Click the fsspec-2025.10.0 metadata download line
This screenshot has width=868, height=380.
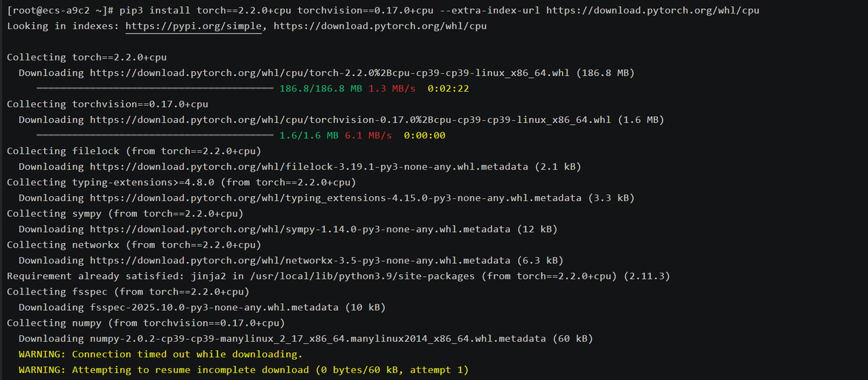click(x=202, y=307)
